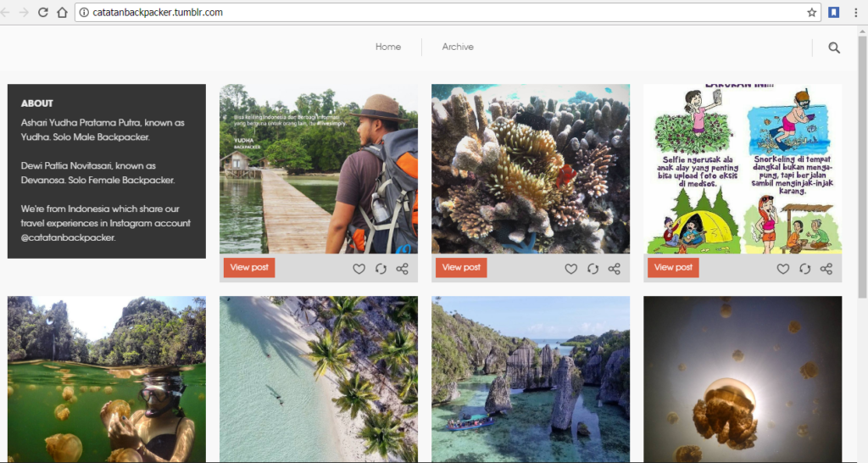Reblog the coral reef clownfish post

coord(593,269)
